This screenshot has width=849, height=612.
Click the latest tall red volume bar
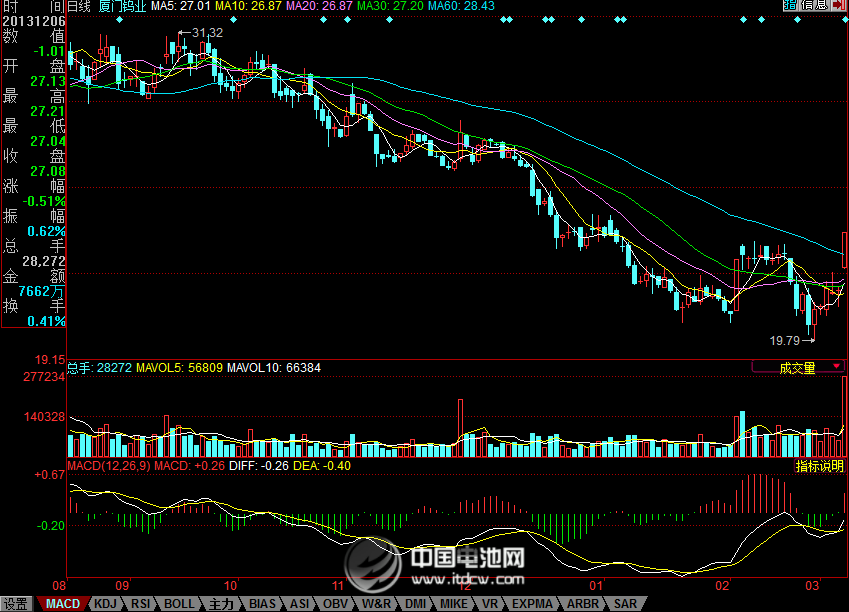tap(844, 415)
